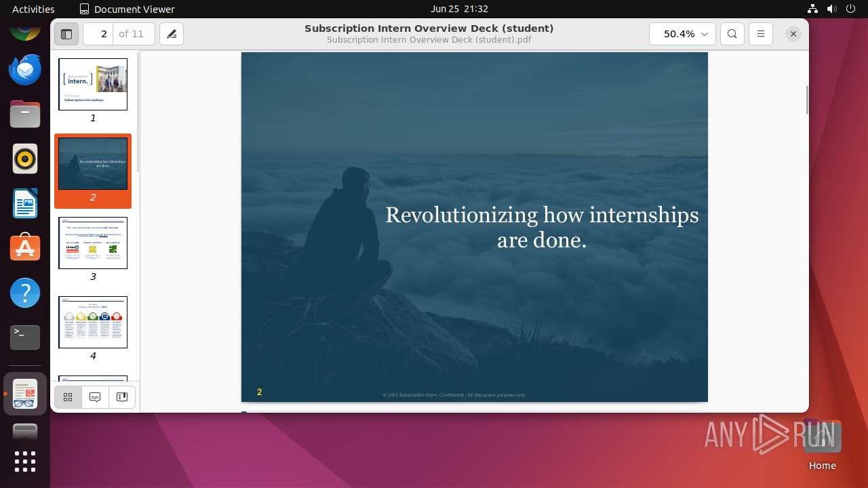The height and width of the screenshot is (488, 868).
Task: Click the slide footer confidentiality text
Action: coord(454,394)
